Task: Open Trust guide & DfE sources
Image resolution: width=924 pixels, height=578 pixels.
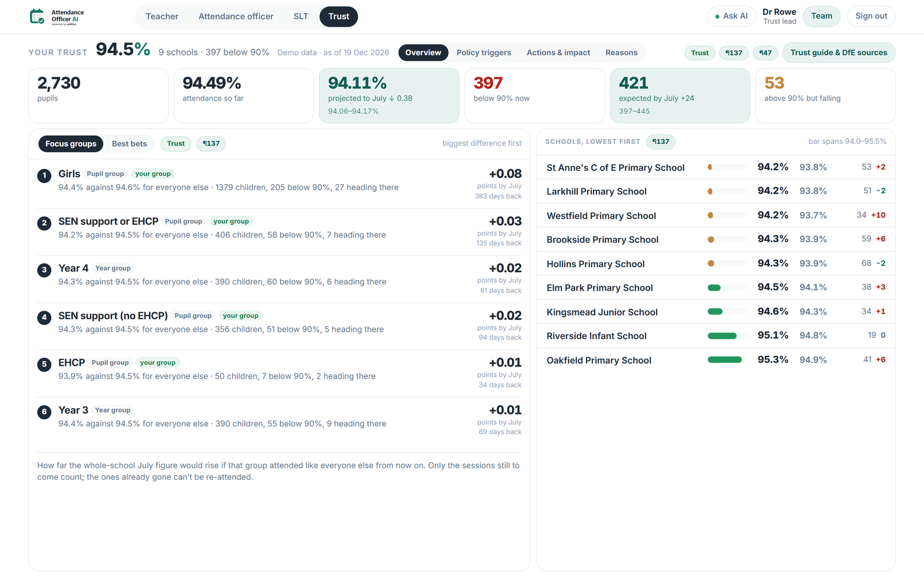Action: 839,53
